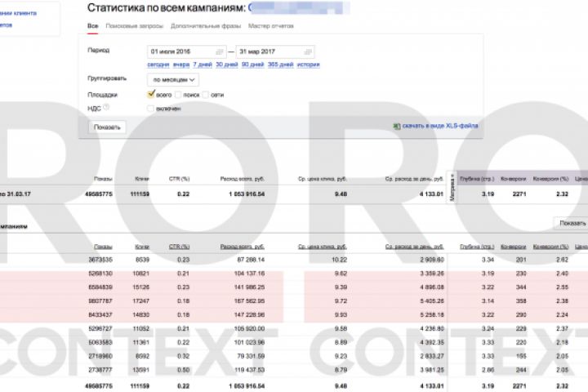Select the spend value 141 986.25
Viewport: 588px width, 392px height.
click(x=249, y=287)
